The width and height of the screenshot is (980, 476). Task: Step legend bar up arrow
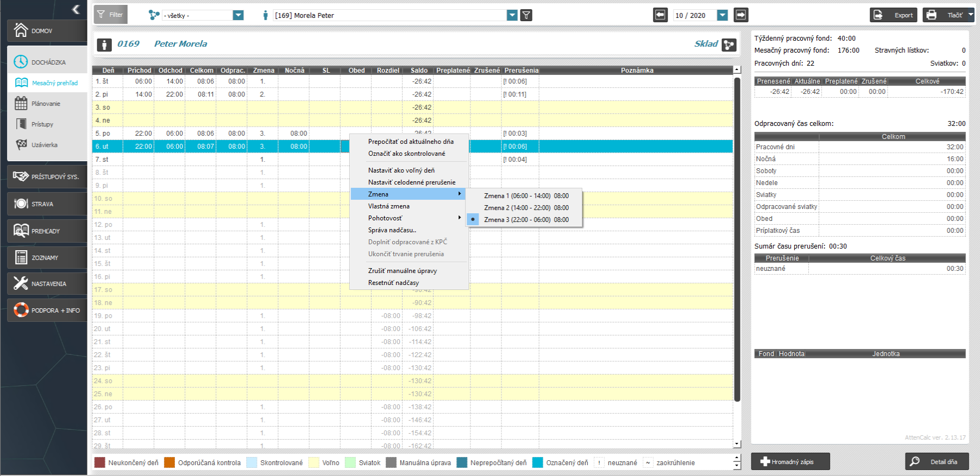(737, 458)
